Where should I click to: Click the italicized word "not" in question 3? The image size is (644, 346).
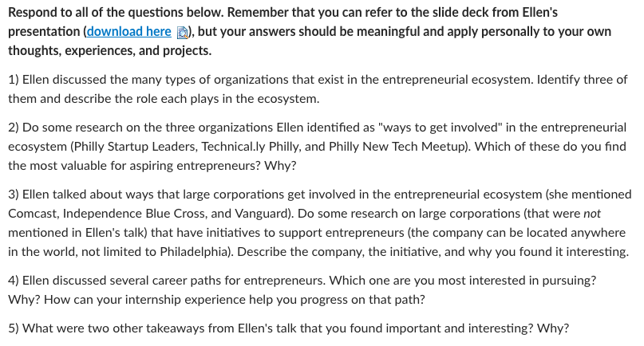tap(592, 214)
